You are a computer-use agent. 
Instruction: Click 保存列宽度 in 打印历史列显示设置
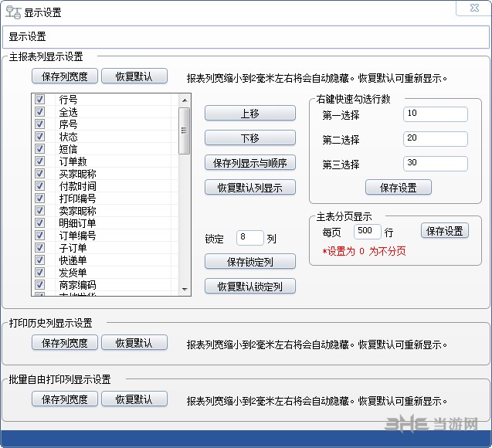[x=65, y=343]
